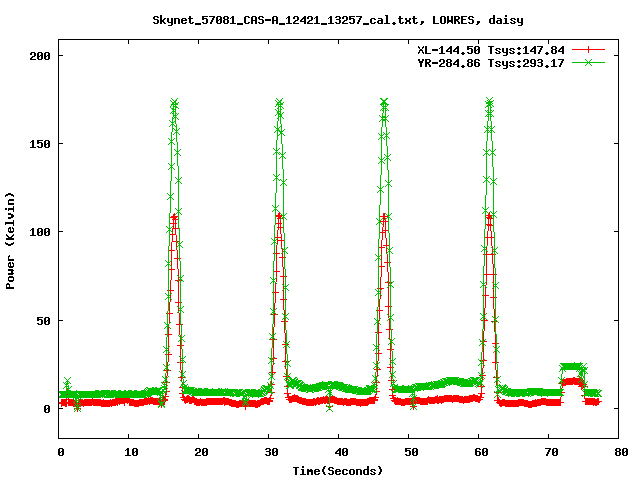Click x-axis tick label 20
Screen dimensions: 640x480
[201, 452]
